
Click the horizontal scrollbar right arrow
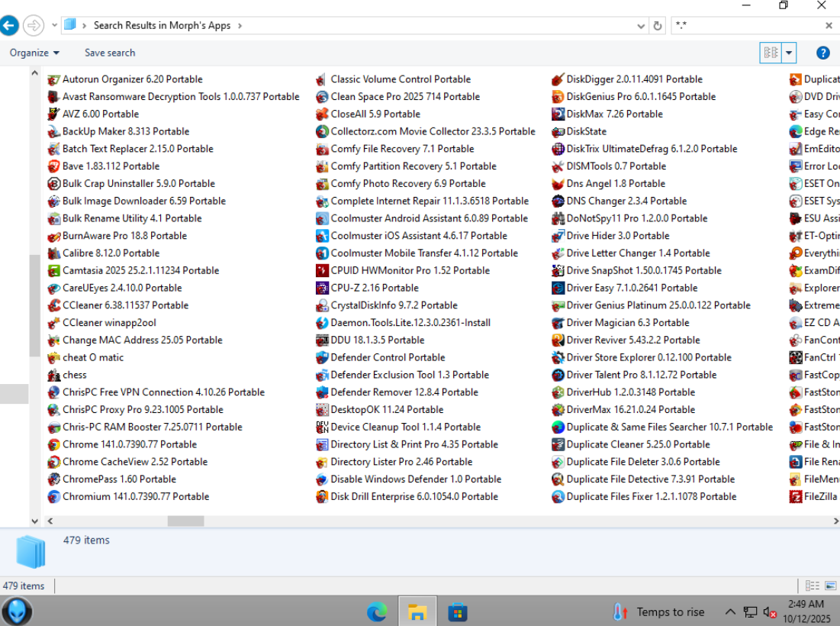coord(835,521)
